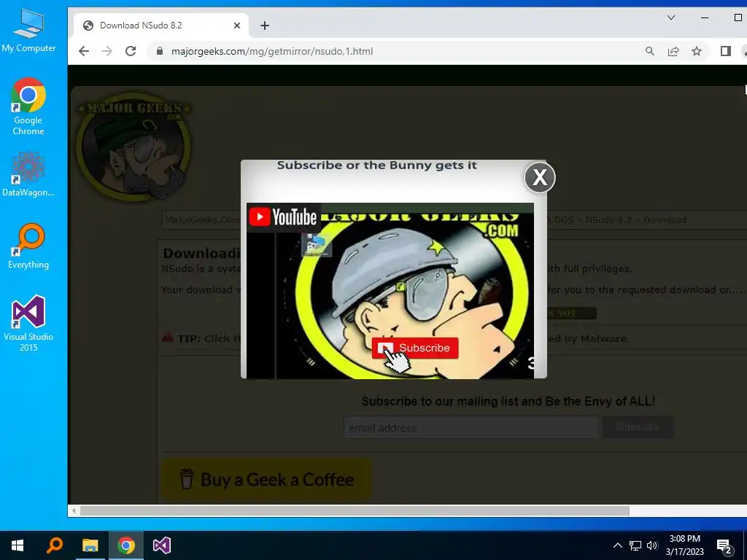Click the Major Geeks logo on page
This screenshot has width=747, height=560.
point(134,145)
